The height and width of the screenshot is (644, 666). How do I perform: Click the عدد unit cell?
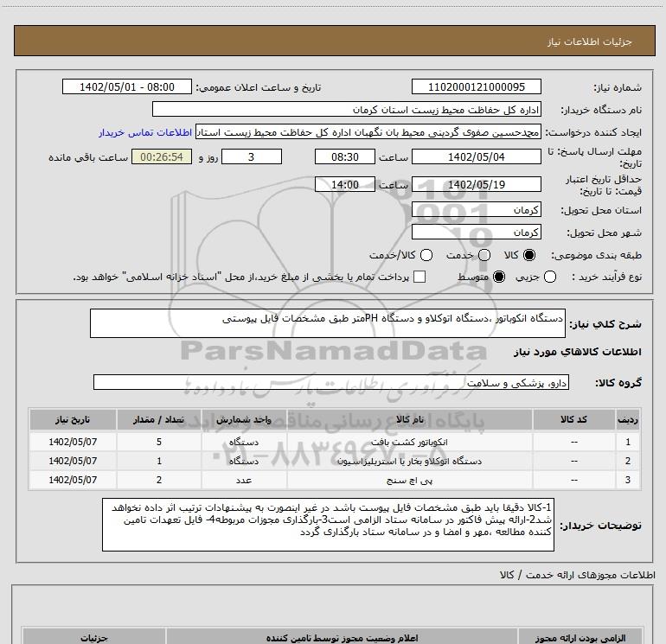244,480
